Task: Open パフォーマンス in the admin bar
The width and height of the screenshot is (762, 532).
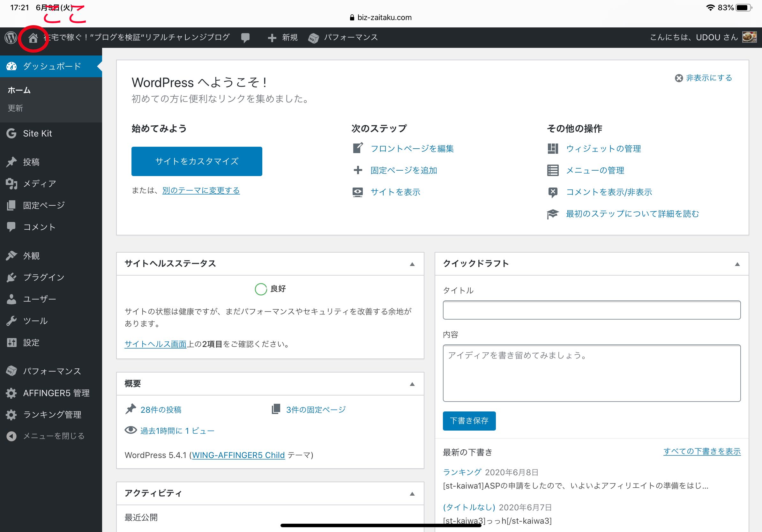Action: (351, 38)
